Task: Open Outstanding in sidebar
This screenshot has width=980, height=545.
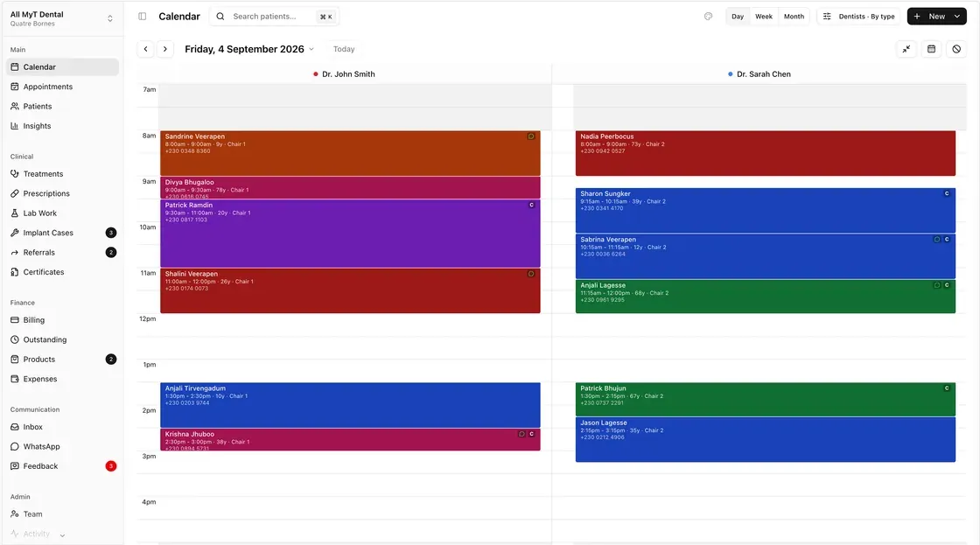Action: coord(62,339)
